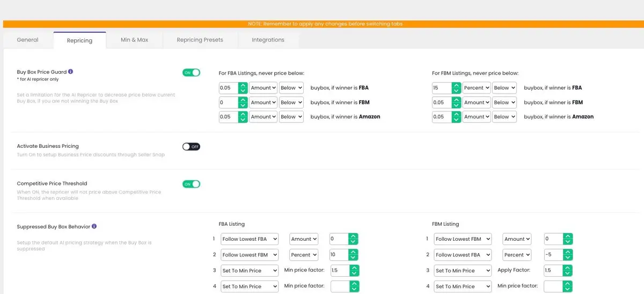Increase FBA Listing row 3 min price factor
The width and height of the screenshot is (644, 294).
point(354,268)
